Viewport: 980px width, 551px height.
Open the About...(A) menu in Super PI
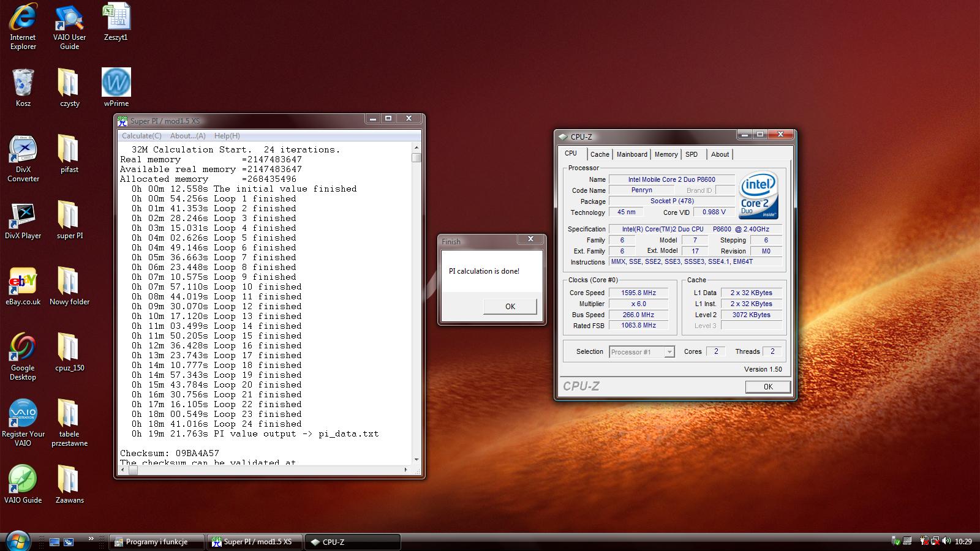tap(188, 136)
